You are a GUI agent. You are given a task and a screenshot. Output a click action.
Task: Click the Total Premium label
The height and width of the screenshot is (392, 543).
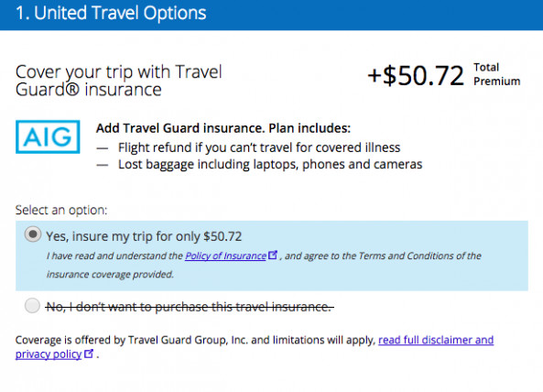496,74
